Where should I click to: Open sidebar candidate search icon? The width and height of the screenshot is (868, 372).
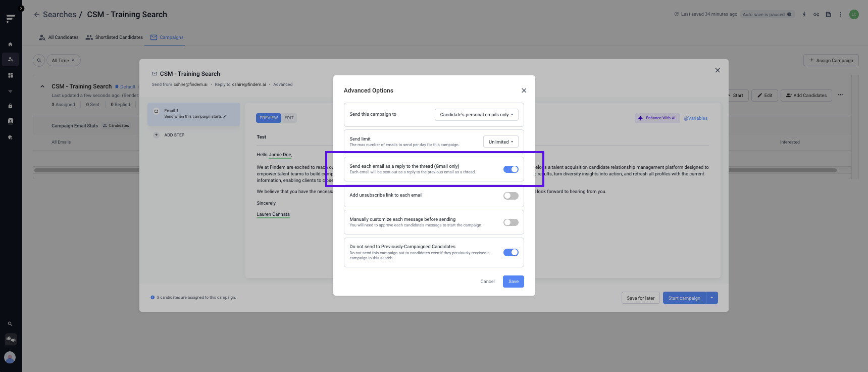tap(10, 60)
